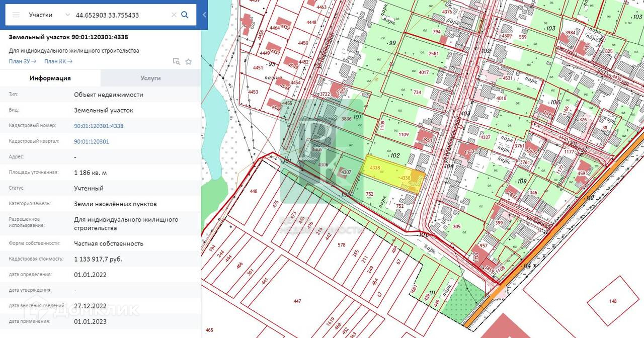
Task: Open cadastral number link 90:01:120301:4338
Action: point(99,126)
